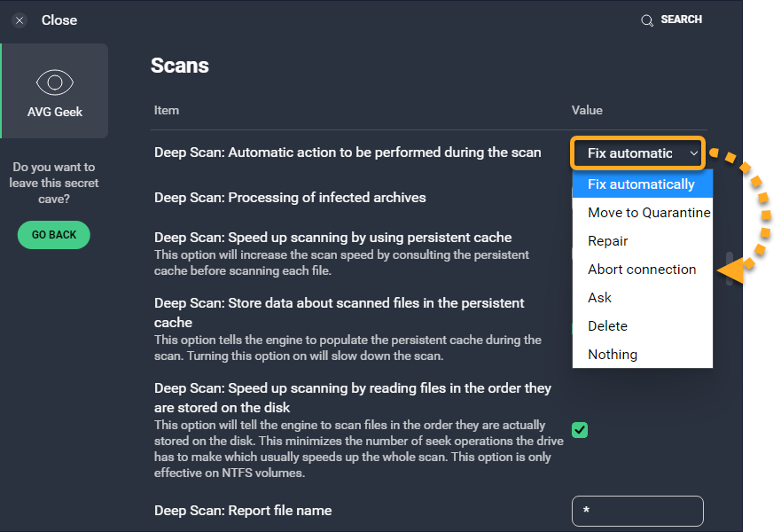
Task: Click the magnifier search icon
Action: 647,20
